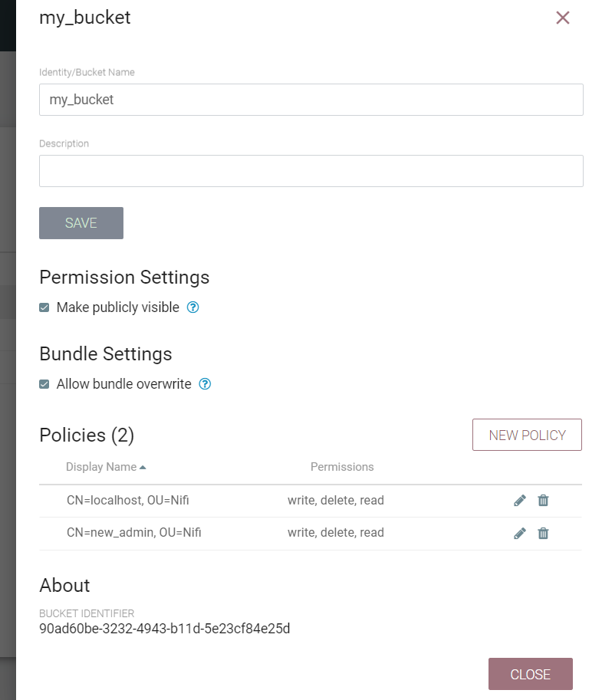Enable Make publicly visible checkbox
Image resolution: width=602 pixels, height=700 pixels.
click(x=44, y=307)
